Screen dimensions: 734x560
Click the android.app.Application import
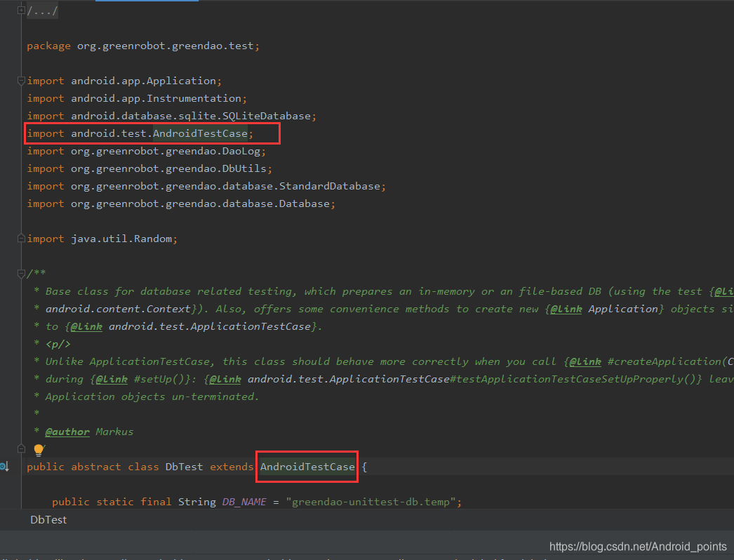point(144,81)
